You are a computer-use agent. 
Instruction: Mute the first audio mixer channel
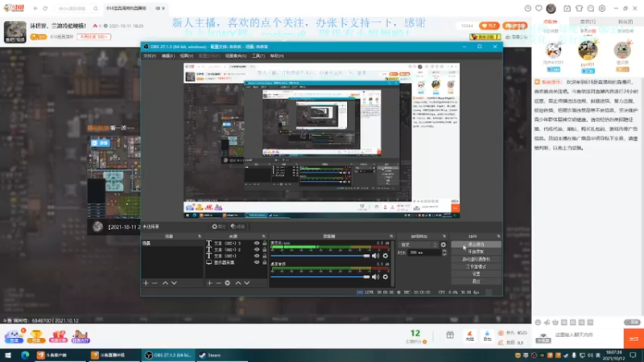point(375,256)
